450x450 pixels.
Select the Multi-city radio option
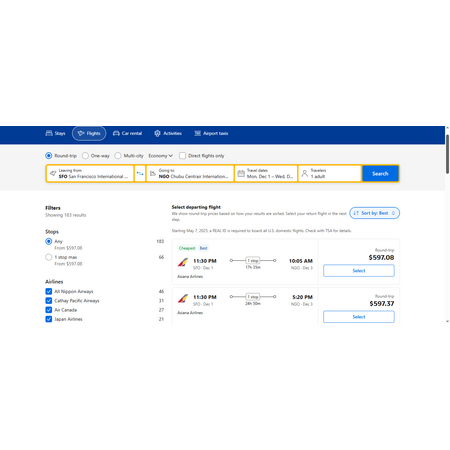[x=118, y=156]
